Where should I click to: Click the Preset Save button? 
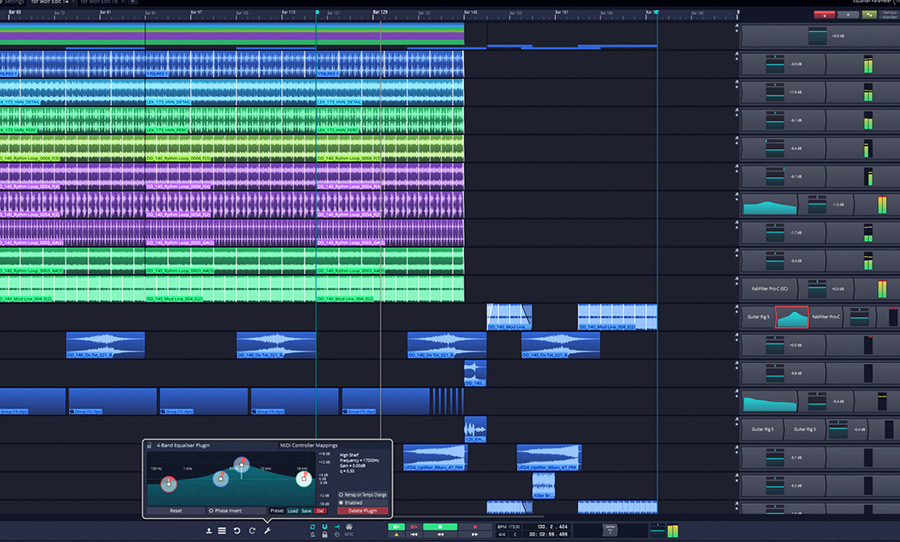307,510
